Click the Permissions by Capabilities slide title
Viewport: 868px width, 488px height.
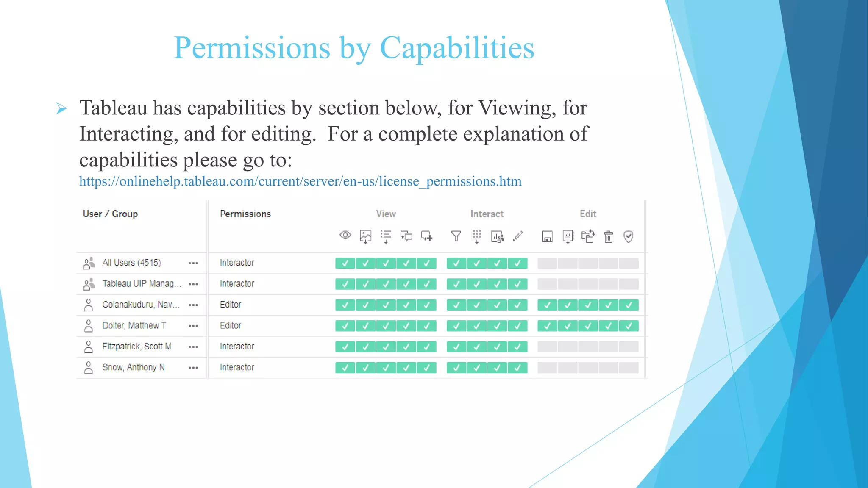tap(354, 48)
